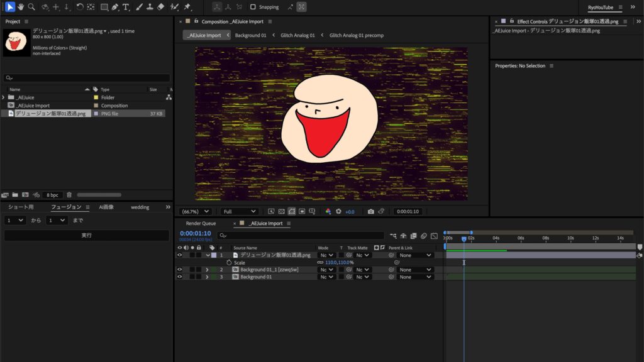Click the RyoYouTube workspace button
644x362 pixels.
point(601,8)
